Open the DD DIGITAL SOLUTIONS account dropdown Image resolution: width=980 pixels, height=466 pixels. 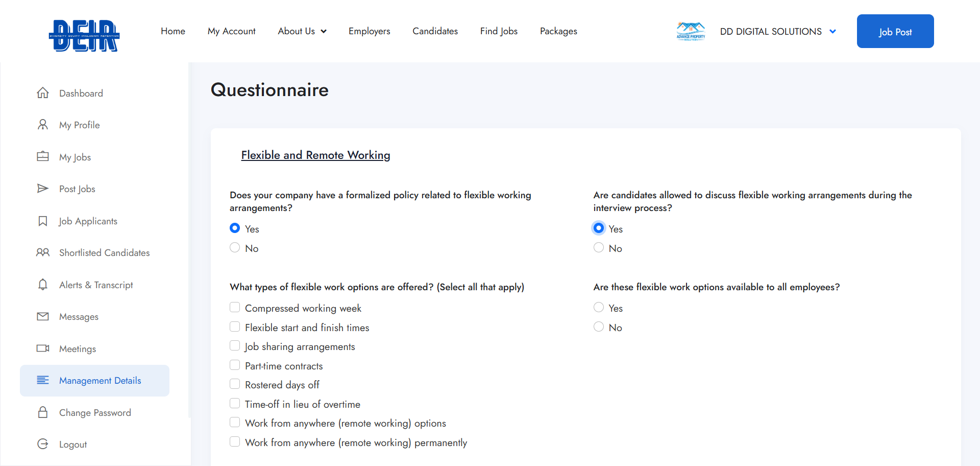coord(778,31)
